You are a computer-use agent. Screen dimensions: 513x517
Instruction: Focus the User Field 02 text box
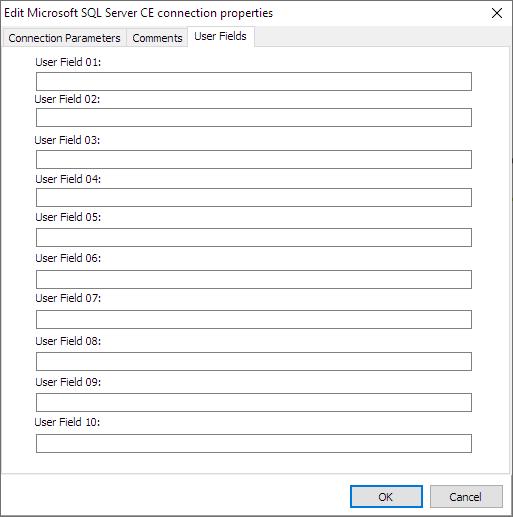tap(254, 117)
